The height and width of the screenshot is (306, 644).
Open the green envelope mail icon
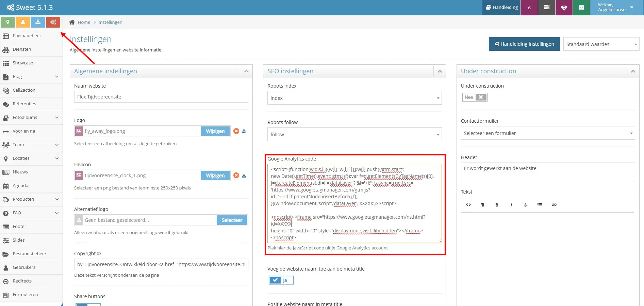[581, 7]
